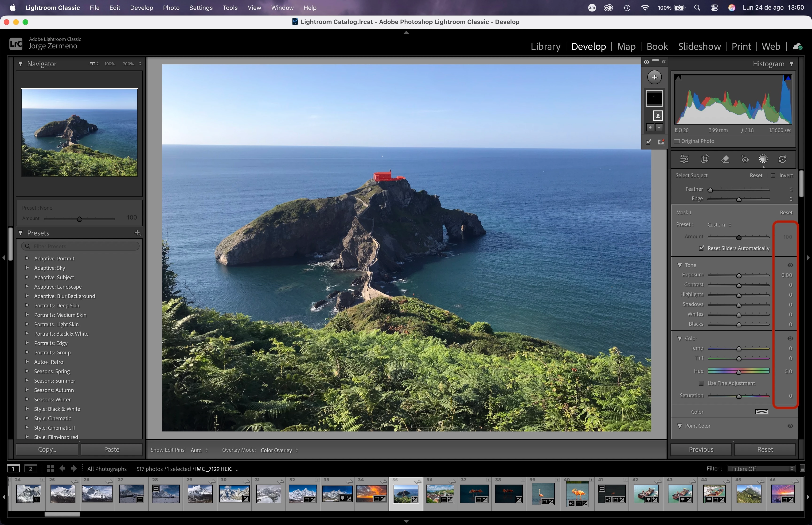Select the flamingo thumbnail numbered 40

click(578, 494)
